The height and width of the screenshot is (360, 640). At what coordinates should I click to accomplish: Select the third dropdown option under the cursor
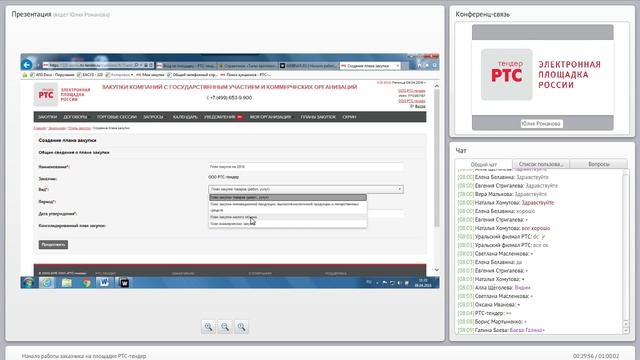coord(288,217)
